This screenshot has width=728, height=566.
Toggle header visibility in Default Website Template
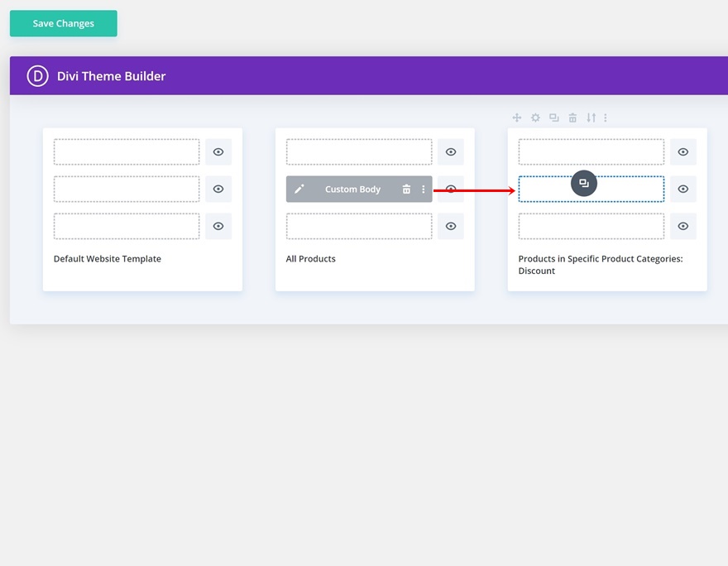(x=218, y=151)
